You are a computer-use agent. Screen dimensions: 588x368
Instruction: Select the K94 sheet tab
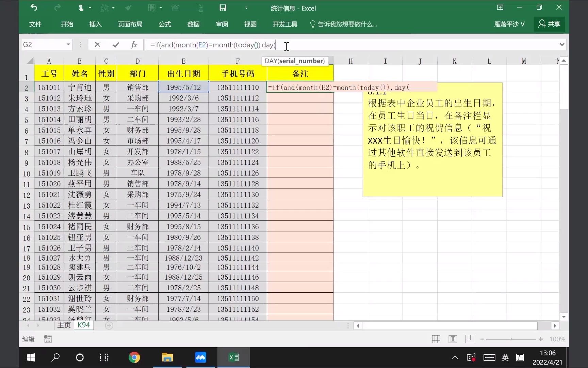[84, 325]
